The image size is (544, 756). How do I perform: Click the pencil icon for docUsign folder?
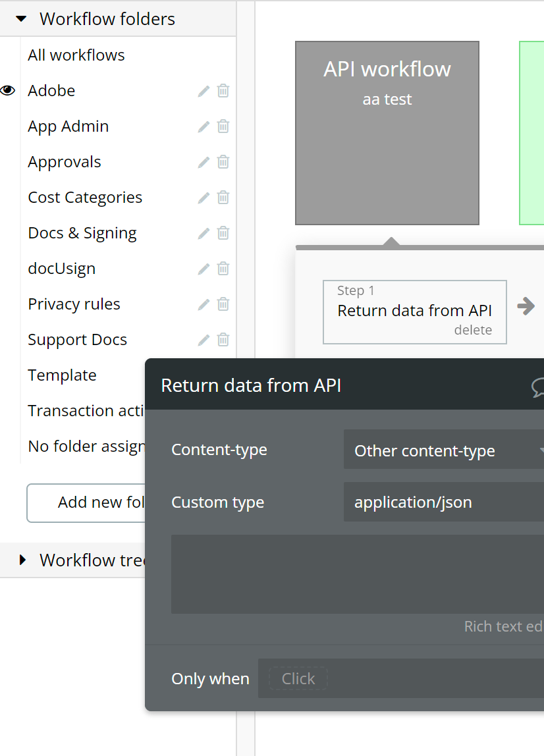coord(204,269)
